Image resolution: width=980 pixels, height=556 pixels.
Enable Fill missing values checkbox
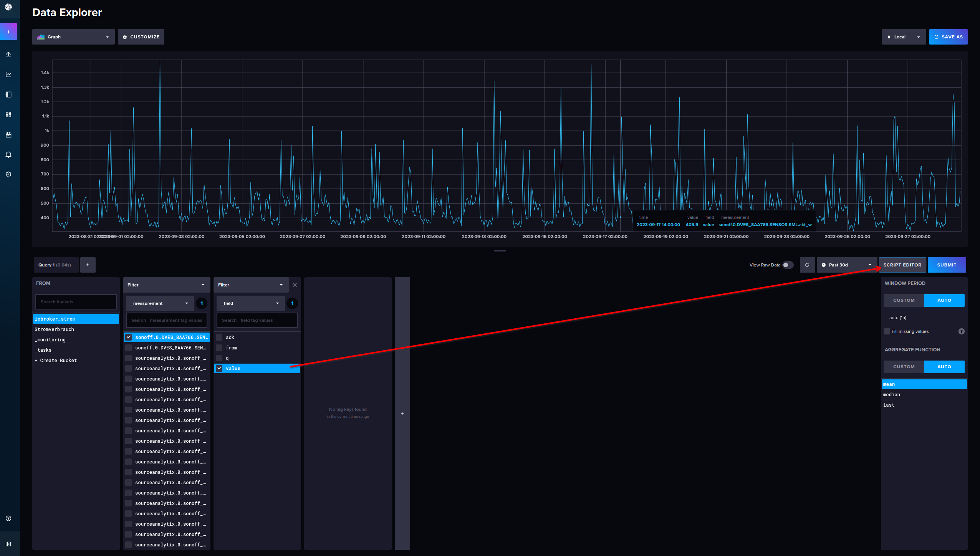tap(887, 331)
